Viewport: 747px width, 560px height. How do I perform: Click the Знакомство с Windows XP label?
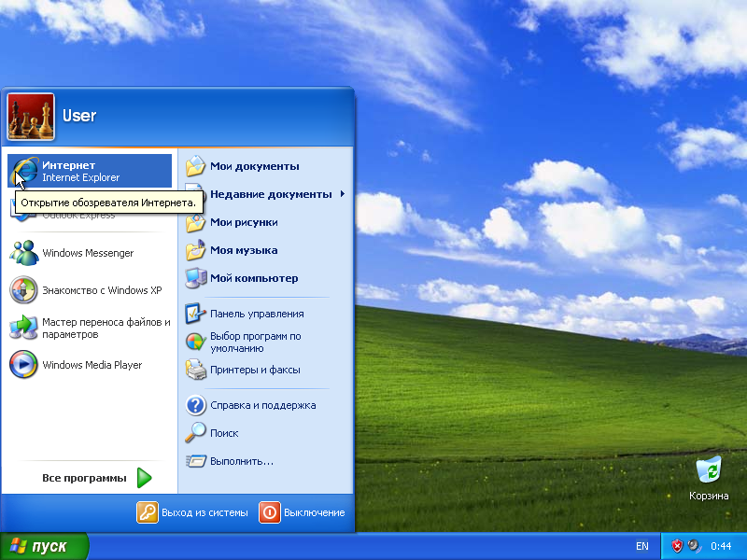(102, 290)
